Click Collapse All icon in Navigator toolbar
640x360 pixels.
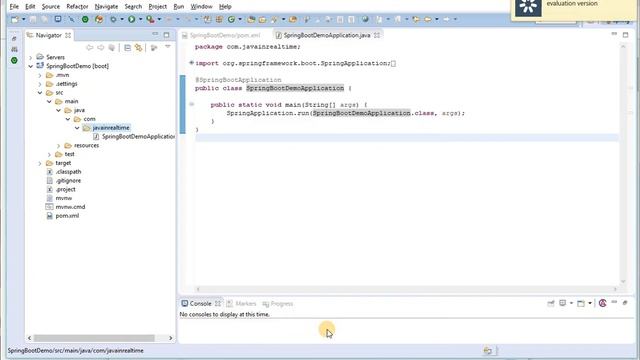127,48
